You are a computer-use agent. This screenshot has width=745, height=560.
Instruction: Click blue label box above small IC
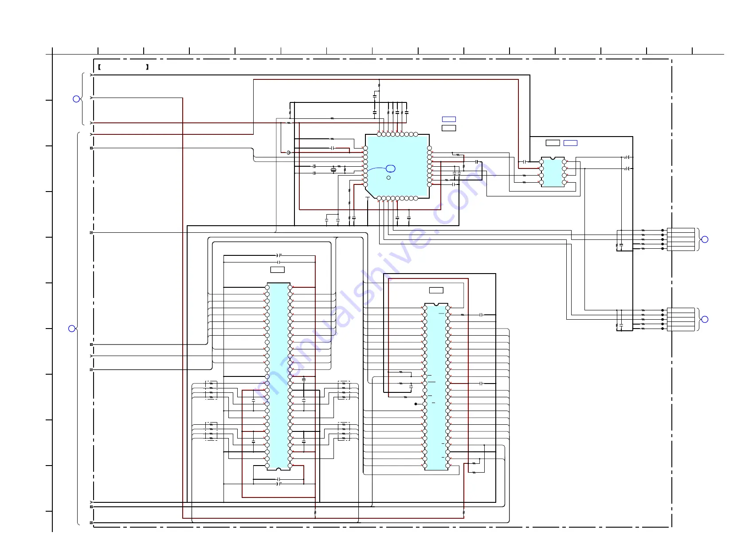pos(570,143)
